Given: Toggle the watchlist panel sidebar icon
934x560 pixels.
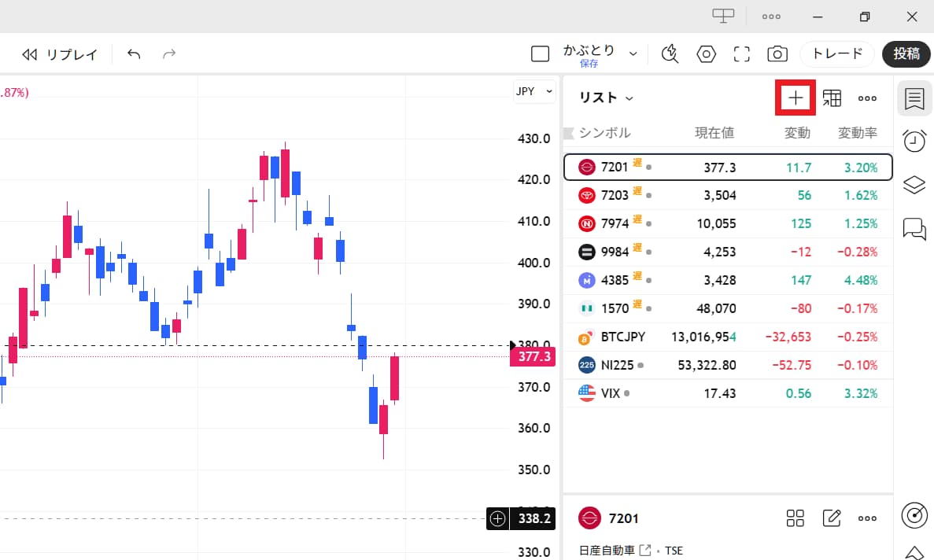Looking at the screenshot, I should click(x=914, y=98).
